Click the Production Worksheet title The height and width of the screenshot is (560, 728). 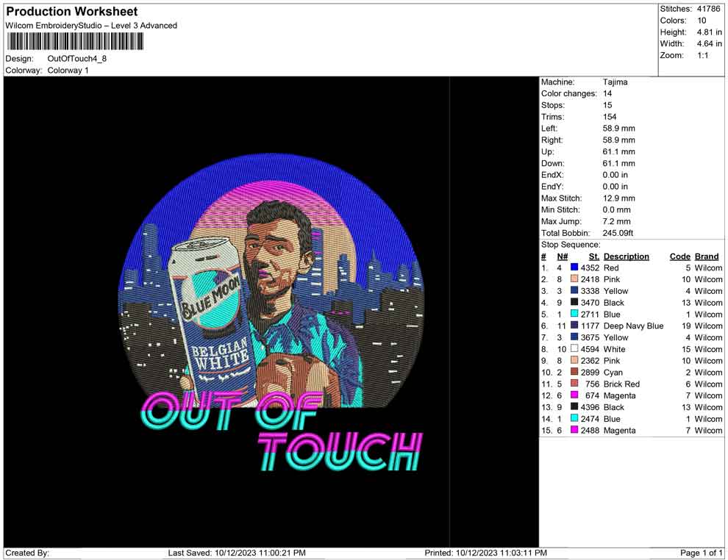pyautogui.click(x=72, y=12)
